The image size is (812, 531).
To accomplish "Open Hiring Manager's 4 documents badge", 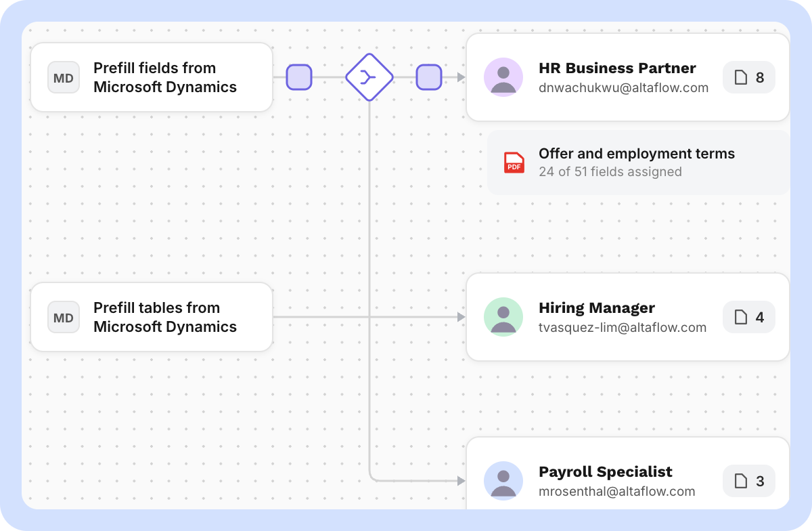I will tap(749, 317).
